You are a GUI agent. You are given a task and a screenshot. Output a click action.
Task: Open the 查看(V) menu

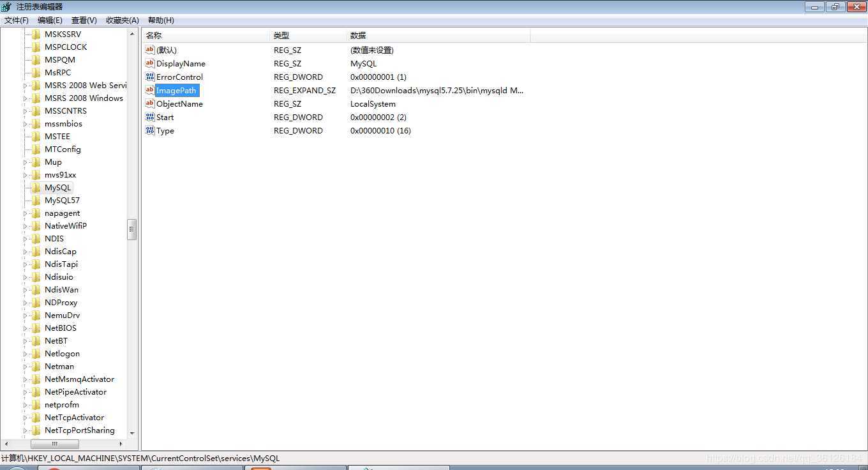tap(84, 20)
